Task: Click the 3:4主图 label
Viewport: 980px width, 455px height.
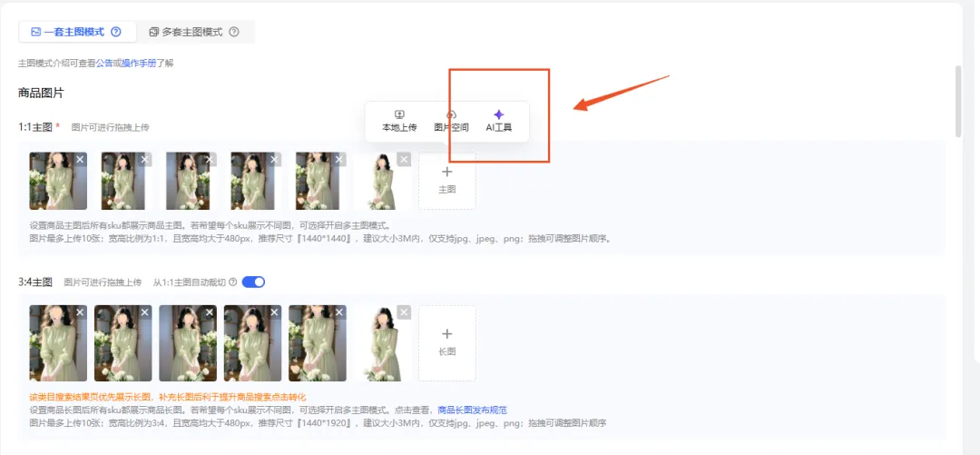Action: point(35,282)
